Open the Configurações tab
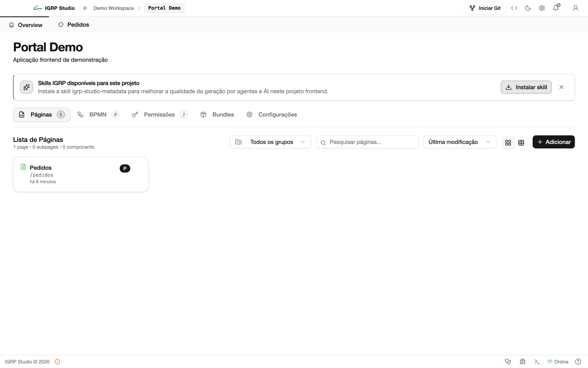588x368 pixels. [x=272, y=115]
